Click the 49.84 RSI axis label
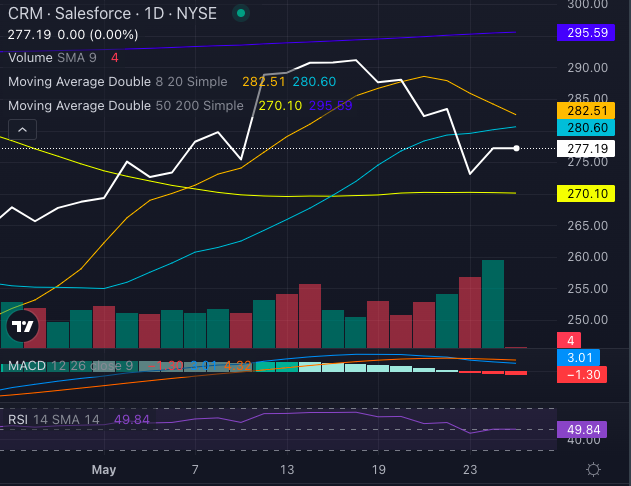Viewport: 631px width, 486px height. click(582, 430)
